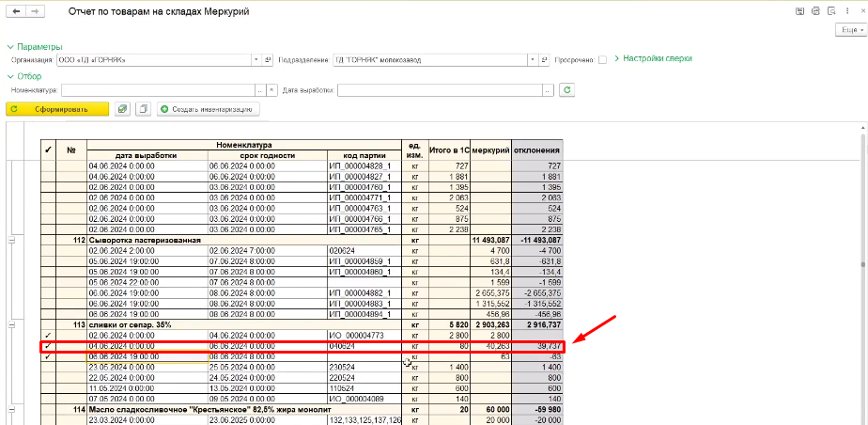Open the print preview icon
This screenshot has width=868, height=425.
coord(831,11)
